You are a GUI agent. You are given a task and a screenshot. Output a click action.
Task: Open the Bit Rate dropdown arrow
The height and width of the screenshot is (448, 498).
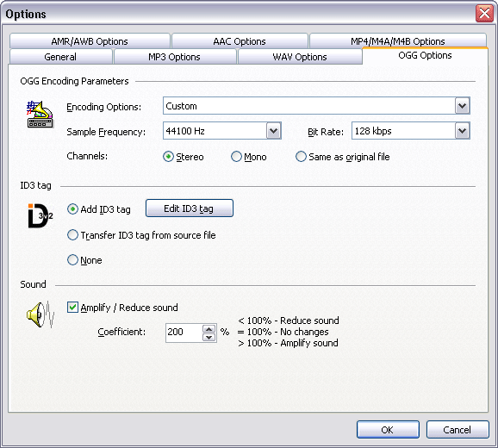click(x=462, y=131)
